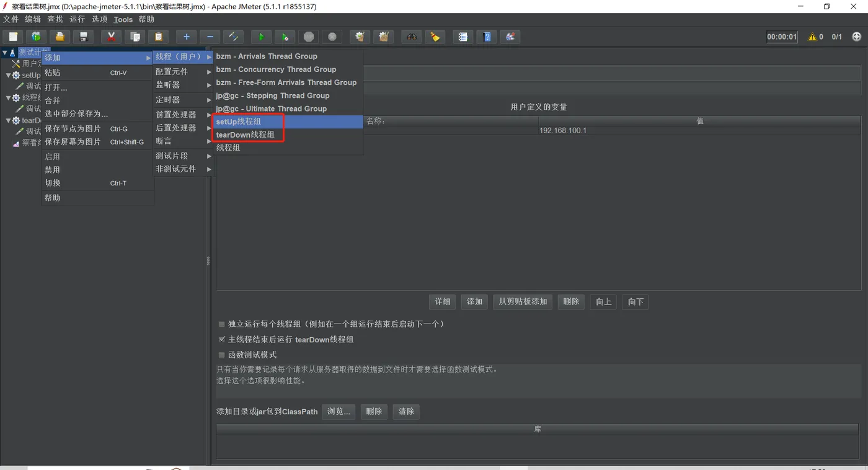Open the 定时器 submenu
The image size is (868, 470).
183,100
